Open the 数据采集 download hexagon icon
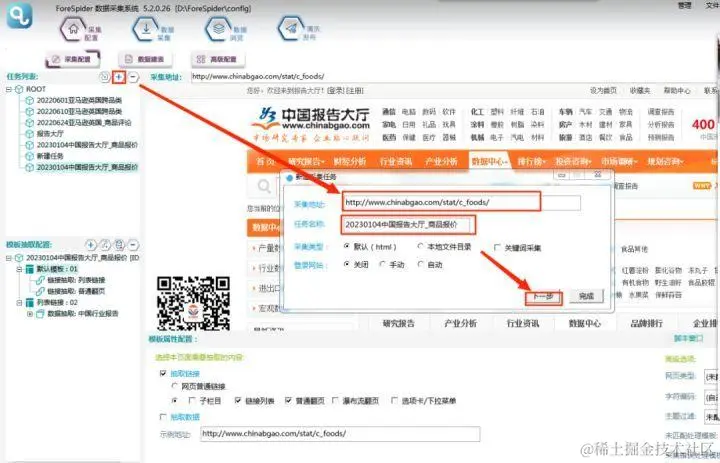 click(146, 29)
